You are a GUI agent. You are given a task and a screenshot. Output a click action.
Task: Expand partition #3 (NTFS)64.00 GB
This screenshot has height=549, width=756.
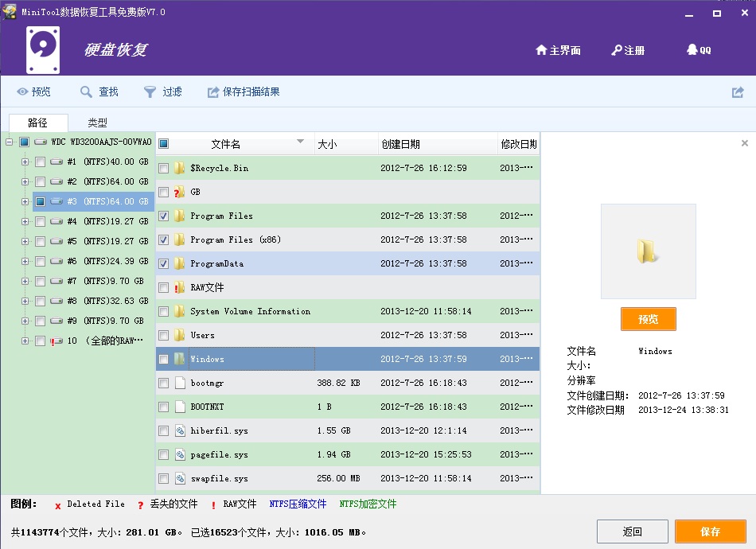click(x=25, y=201)
